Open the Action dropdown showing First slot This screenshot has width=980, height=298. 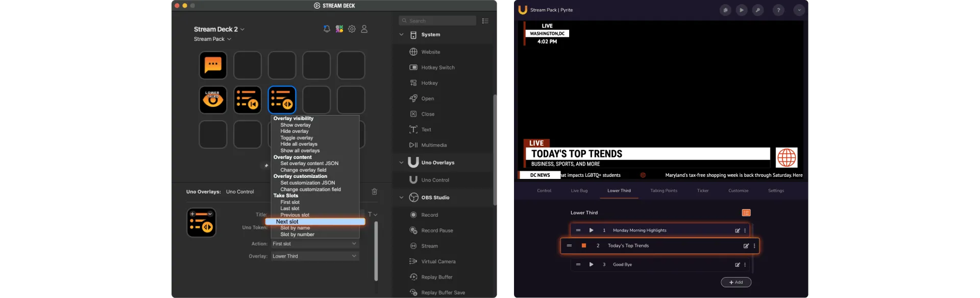314,244
